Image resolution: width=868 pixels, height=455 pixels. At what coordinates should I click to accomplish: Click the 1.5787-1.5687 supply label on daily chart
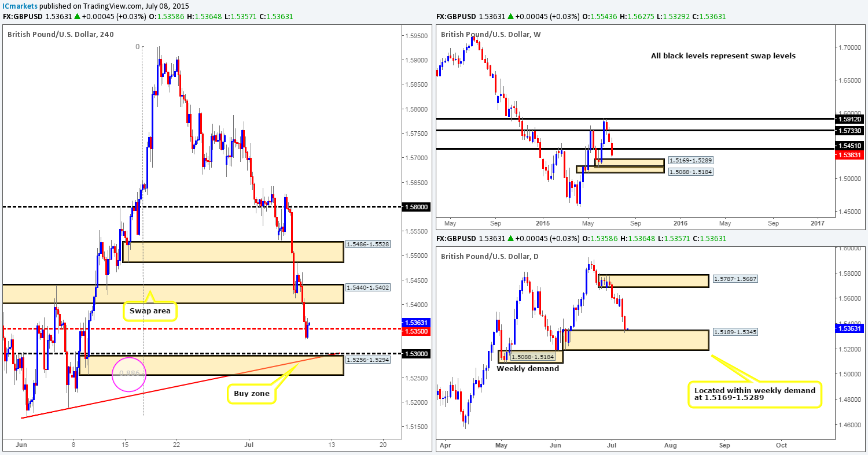coord(736,279)
